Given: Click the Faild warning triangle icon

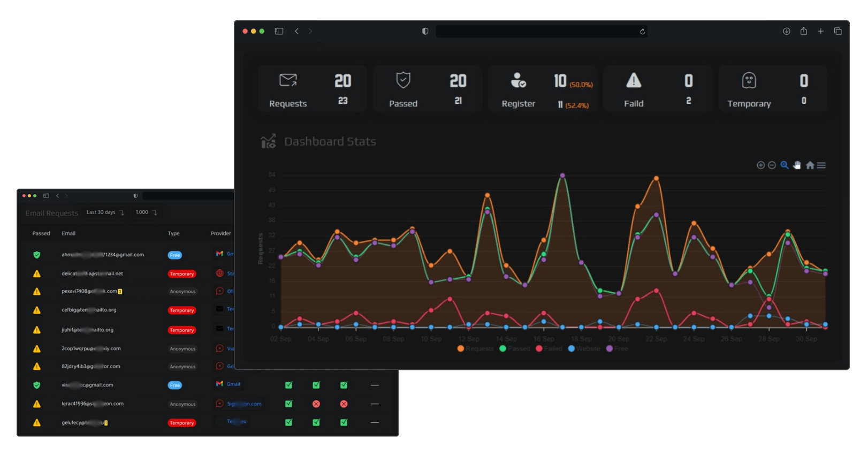Looking at the screenshot, I should [x=634, y=80].
